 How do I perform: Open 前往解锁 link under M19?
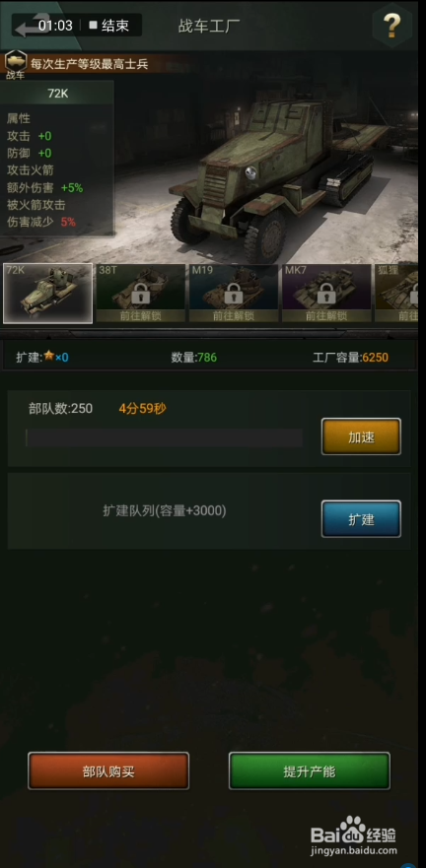(x=234, y=316)
